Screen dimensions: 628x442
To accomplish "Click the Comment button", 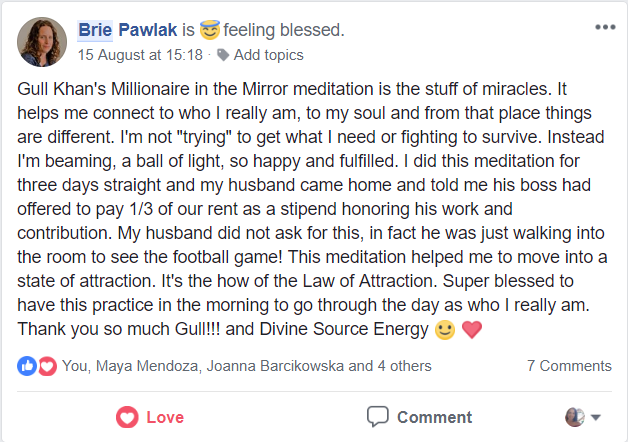I will click(420, 416).
